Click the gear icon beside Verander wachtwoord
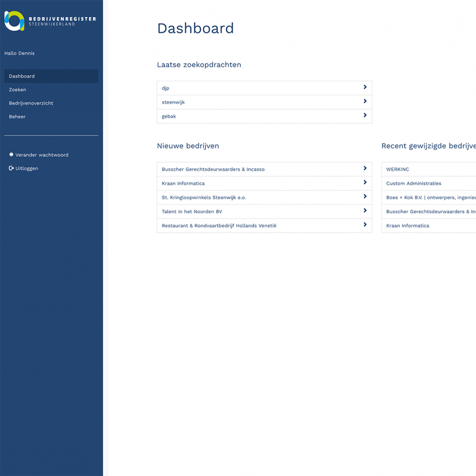The image size is (476, 476). (11, 155)
